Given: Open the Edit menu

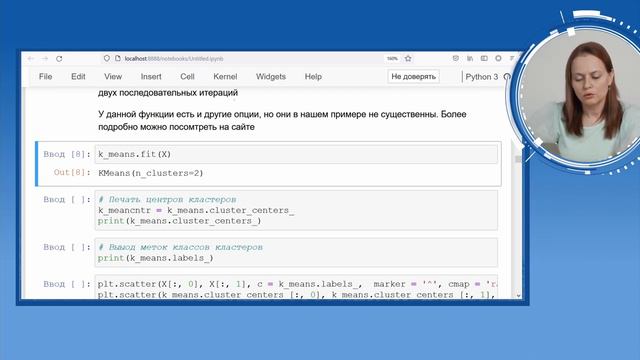Looking at the screenshot, I should tap(78, 77).
